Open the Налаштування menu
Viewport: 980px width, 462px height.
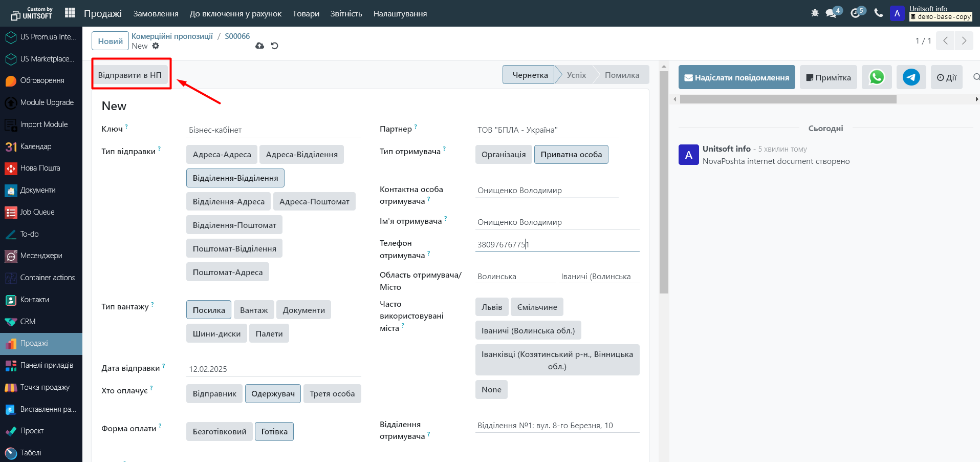coord(400,13)
